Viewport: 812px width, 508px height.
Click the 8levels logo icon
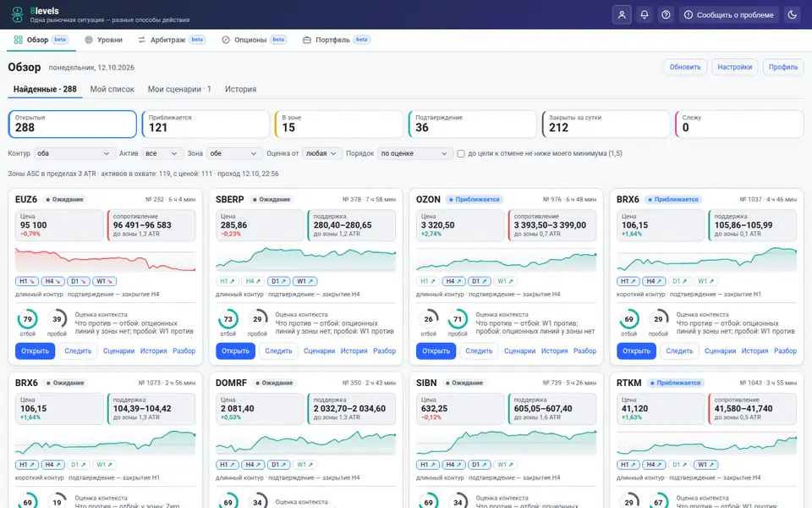17,14
